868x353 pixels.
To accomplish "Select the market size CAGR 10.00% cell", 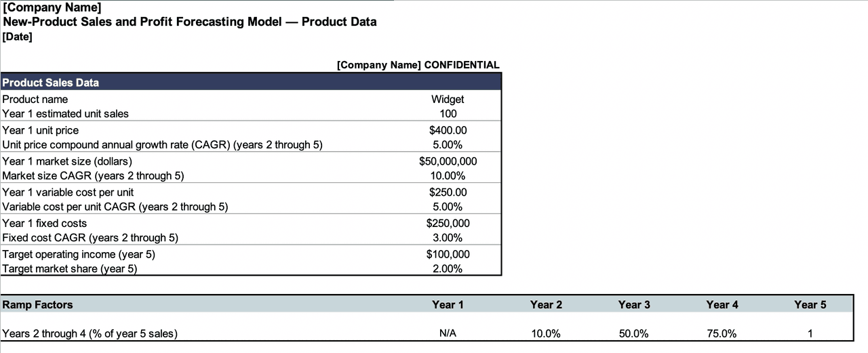I will click(448, 176).
